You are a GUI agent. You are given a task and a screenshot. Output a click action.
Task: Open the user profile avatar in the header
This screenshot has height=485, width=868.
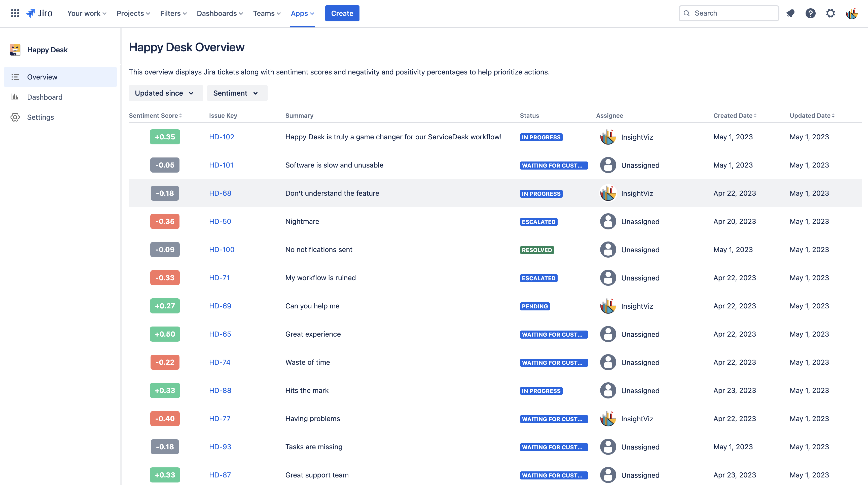tap(851, 14)
